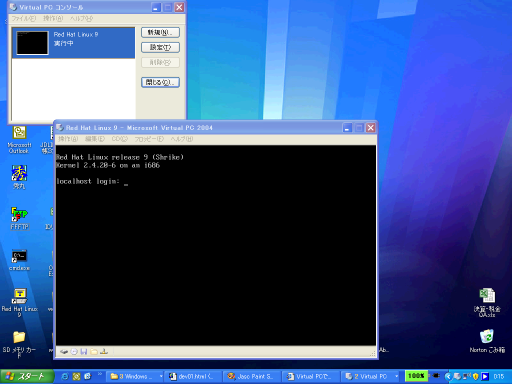
Task: Expand hidden quick launch items chevron
Action: (x=100, y=374)
